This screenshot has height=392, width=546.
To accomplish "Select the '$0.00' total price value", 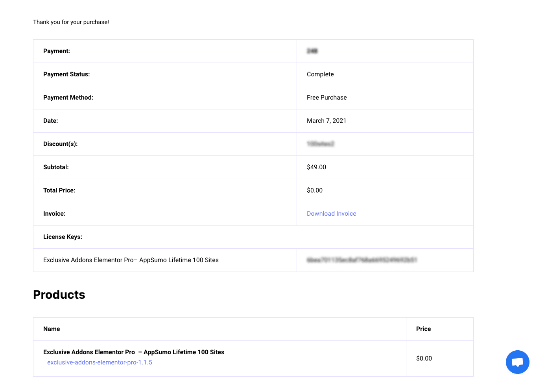I will point(315,190).
